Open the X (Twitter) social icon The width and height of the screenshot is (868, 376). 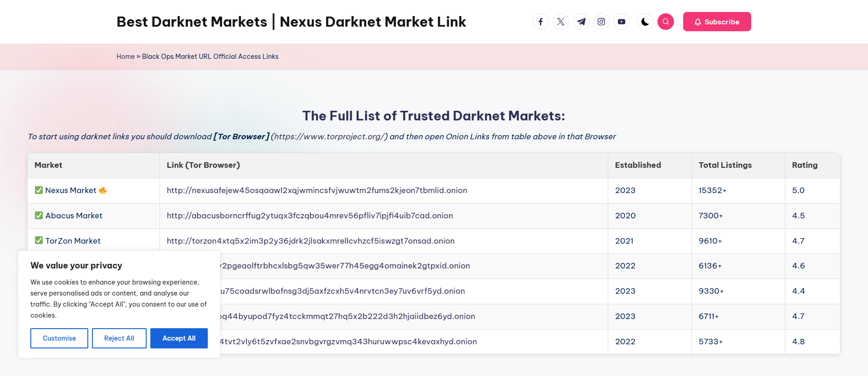click(561, 22)
